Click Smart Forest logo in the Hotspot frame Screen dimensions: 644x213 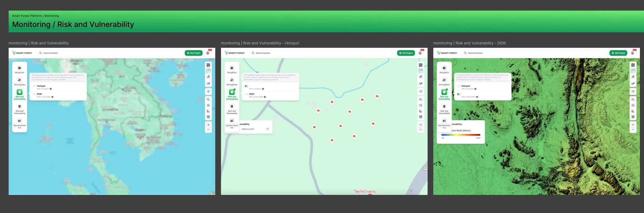(235, 53)
